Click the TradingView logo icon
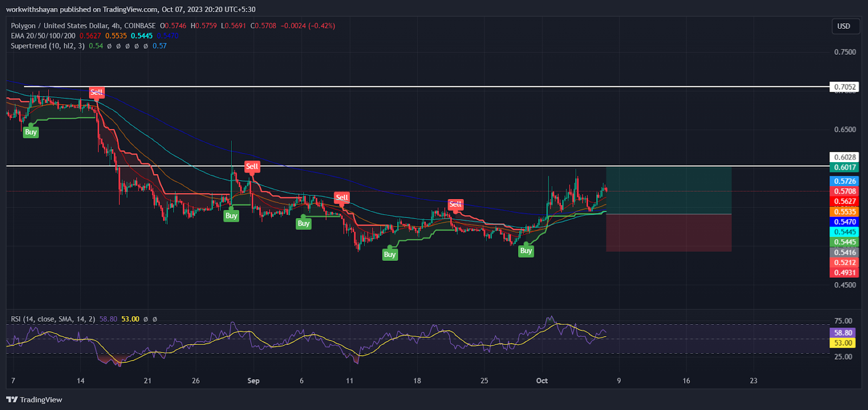The image size is (868, 410). click(x=12, y=400)
